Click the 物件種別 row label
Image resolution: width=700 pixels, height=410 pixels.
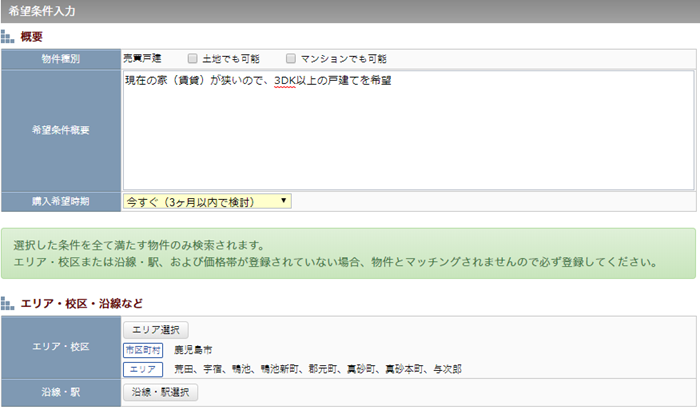61,59
